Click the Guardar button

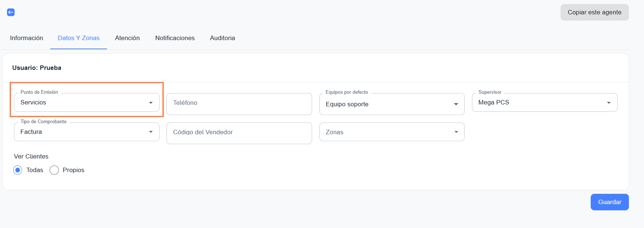point(609,202)
